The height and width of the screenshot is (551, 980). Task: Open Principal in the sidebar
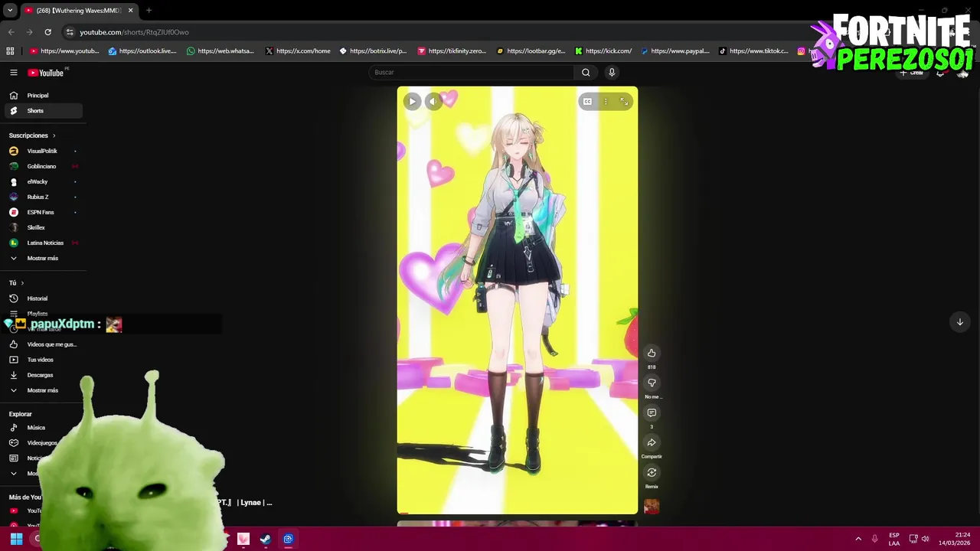(x=44, y=96)
